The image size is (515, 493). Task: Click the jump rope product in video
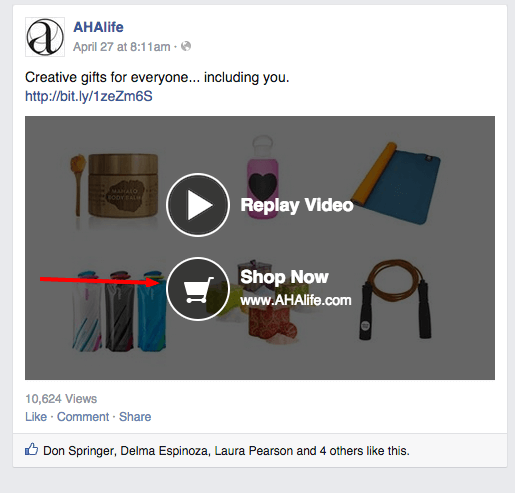[395, 299]
